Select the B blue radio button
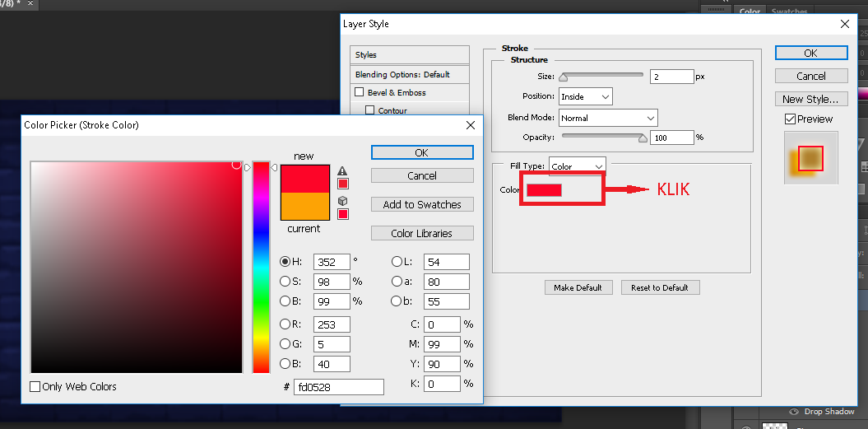This screenshot has width=868, height=429. [x=285, y=364]
